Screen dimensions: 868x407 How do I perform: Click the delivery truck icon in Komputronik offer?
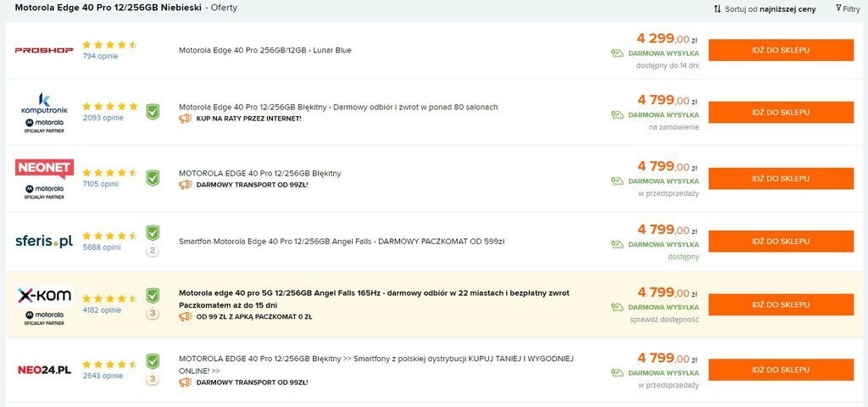[617, 115]
